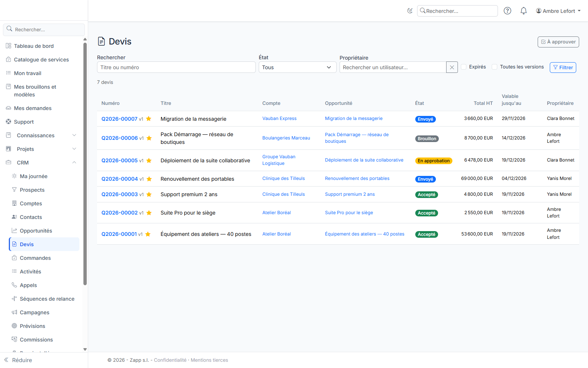Click the Total HT column header
The width and height of the screenshot is (588, 368).
tap(483, 103)
